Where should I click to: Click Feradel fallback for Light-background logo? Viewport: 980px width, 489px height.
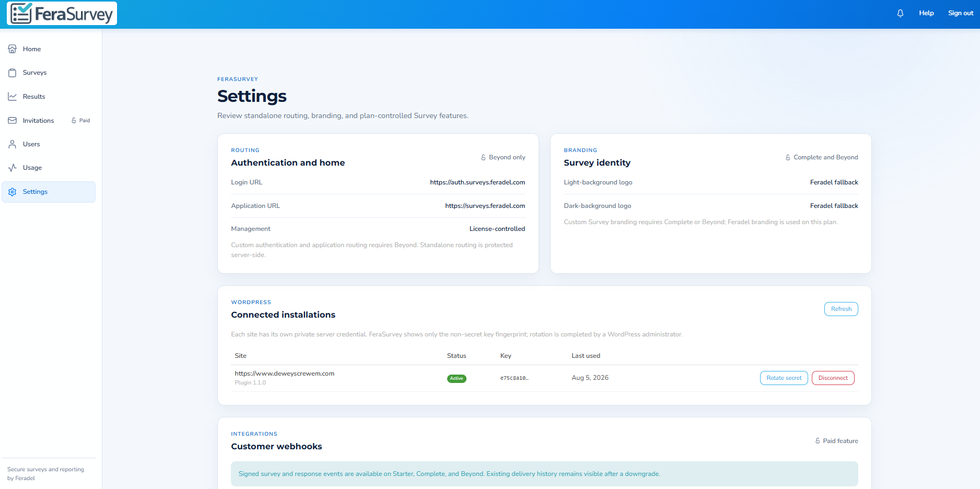(834, 182)
